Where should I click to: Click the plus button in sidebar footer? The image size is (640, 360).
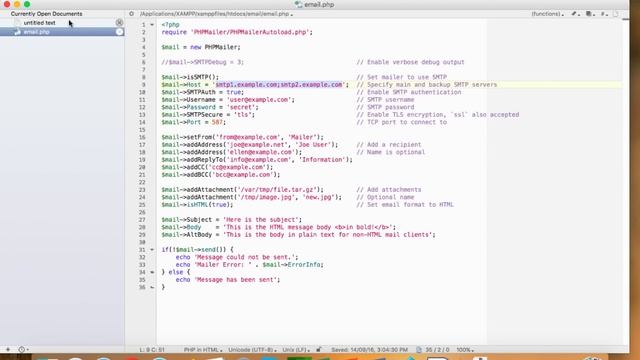8,350
